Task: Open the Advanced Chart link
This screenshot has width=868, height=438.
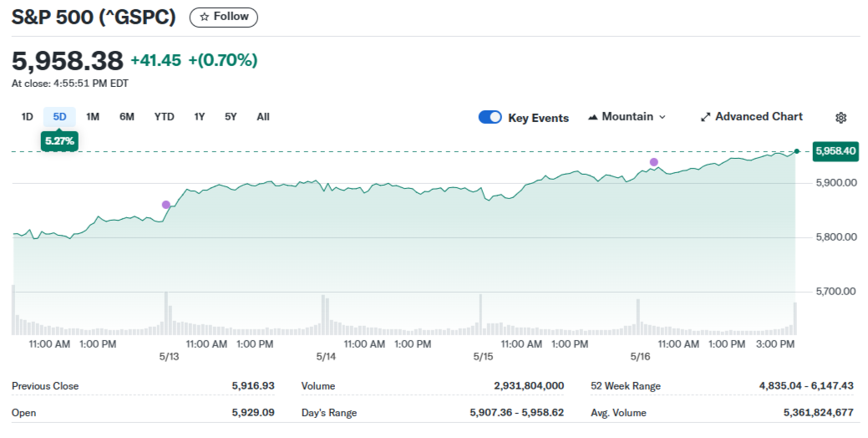Action: click(752, 117)
